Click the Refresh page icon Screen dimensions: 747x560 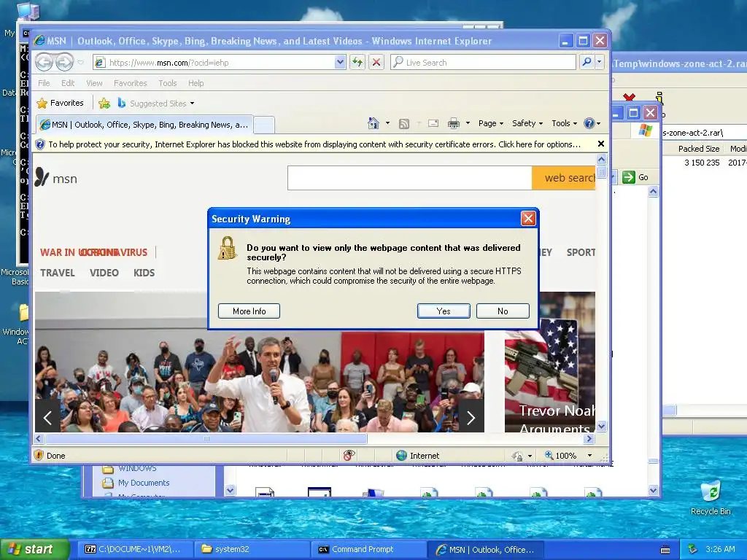357,62
